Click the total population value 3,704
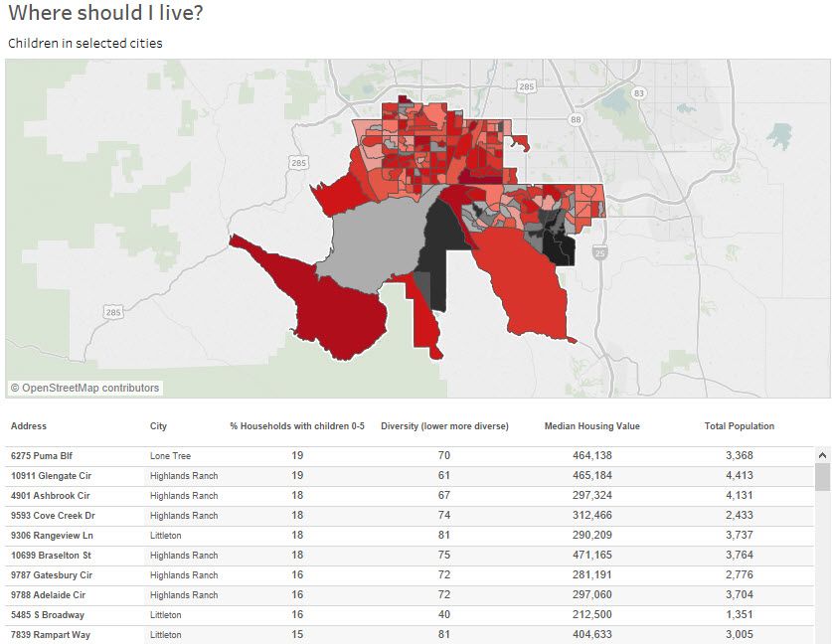832x644 pixels. (x=740, y=594)
